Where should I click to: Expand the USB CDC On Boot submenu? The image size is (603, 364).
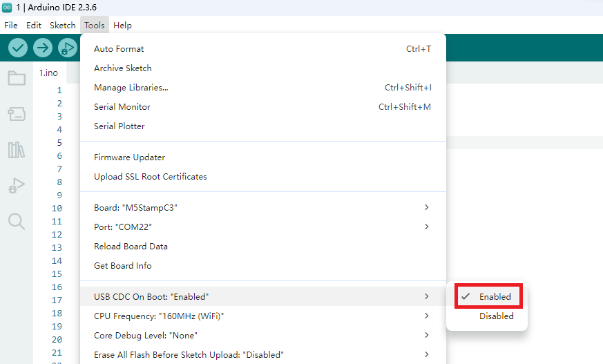point(263,296)
